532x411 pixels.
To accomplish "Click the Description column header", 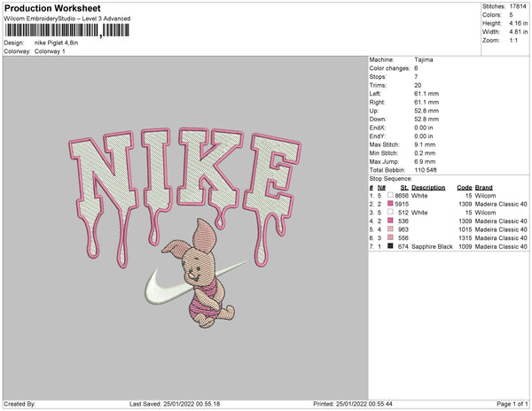I will pos(428,188).
